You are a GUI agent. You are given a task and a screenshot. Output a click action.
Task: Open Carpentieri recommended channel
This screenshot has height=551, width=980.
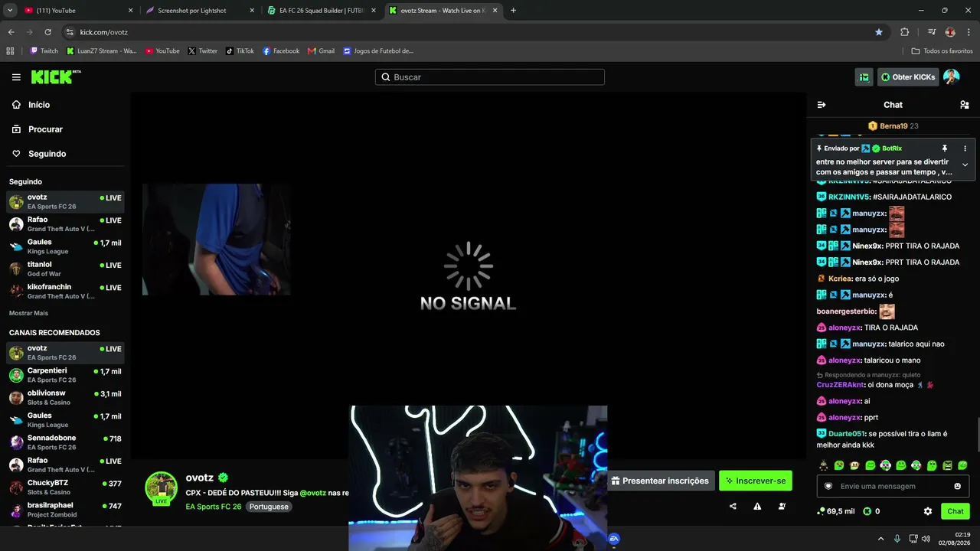click(65, 375)
